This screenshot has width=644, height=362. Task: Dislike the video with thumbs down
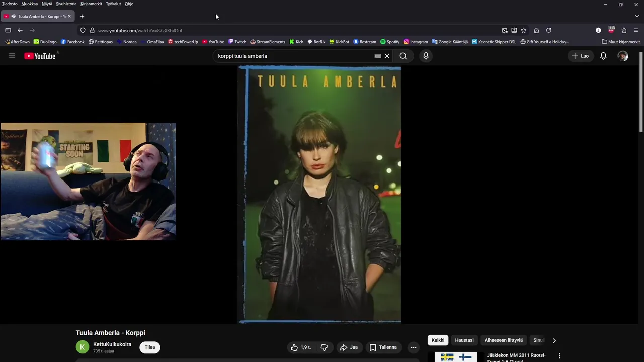(x=324, y=347)
